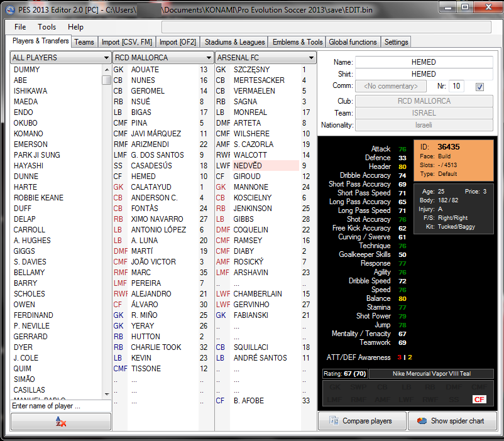Select PARK JI SUNG in all players list
This screenshot has height=441, width=504.
[x=36, y=155]
